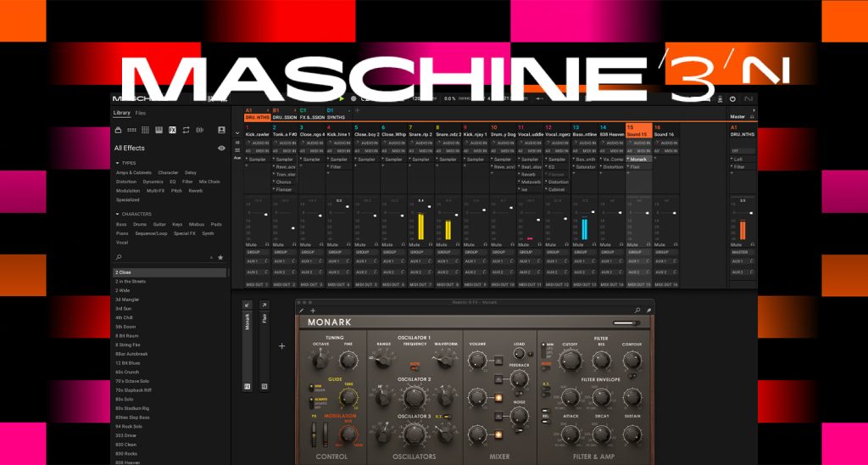Mute channel 7 Snare.rip 2
The height and width of the screenshot is (465, 868).
[415, 244]
